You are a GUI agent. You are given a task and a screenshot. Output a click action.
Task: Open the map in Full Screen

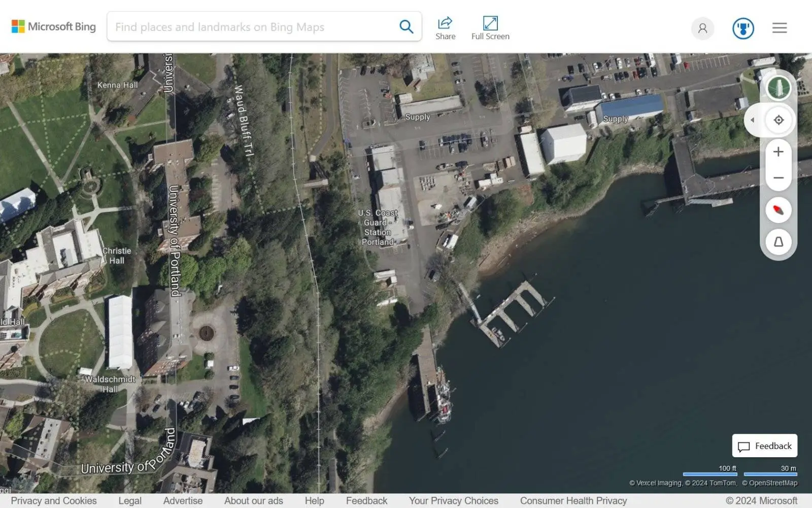(490, 28)
